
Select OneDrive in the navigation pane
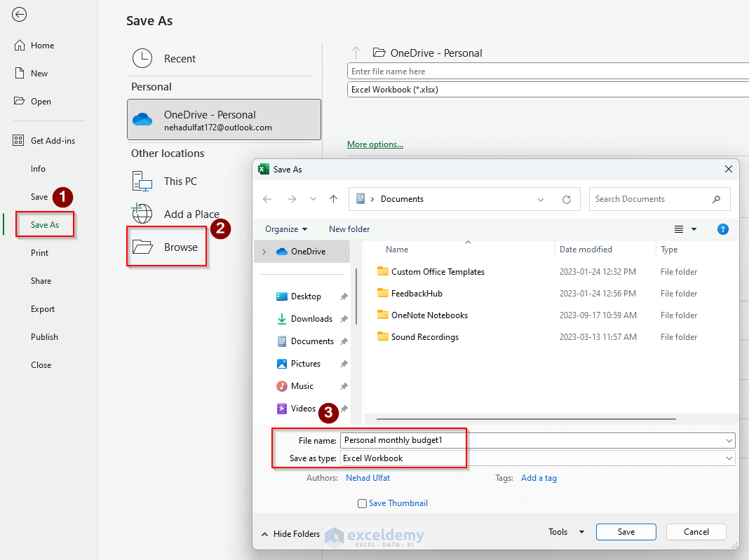pos(308,252)
